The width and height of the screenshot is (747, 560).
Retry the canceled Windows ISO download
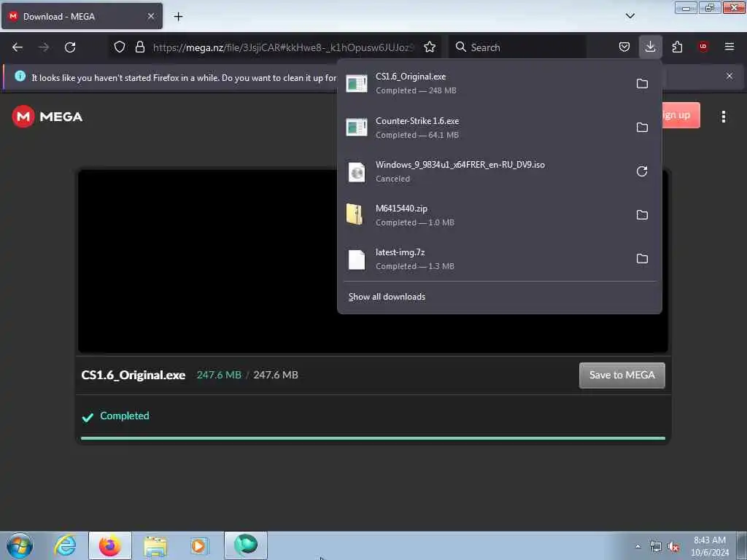pos(642,171)
